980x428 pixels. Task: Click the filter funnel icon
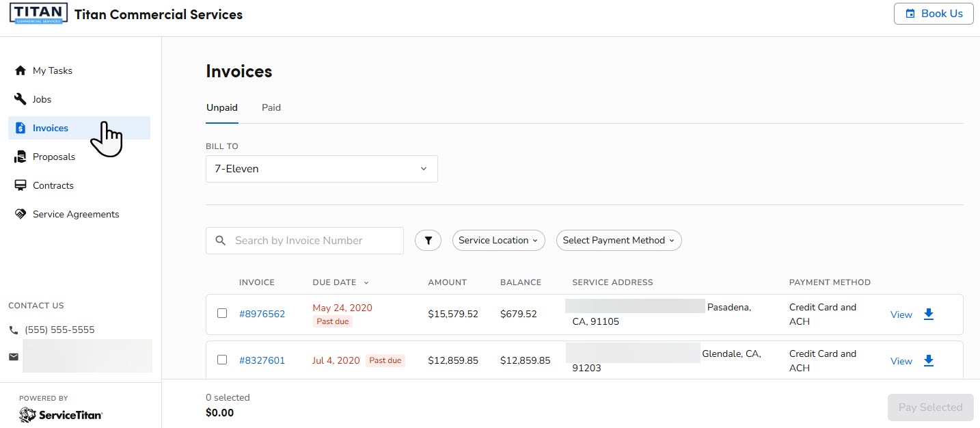point(428,240)
